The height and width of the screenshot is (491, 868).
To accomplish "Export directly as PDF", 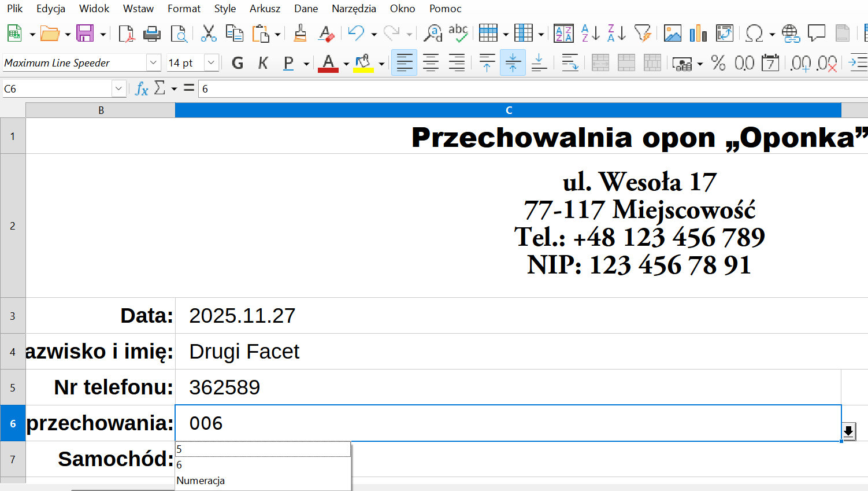I will (x=126, y=34).
